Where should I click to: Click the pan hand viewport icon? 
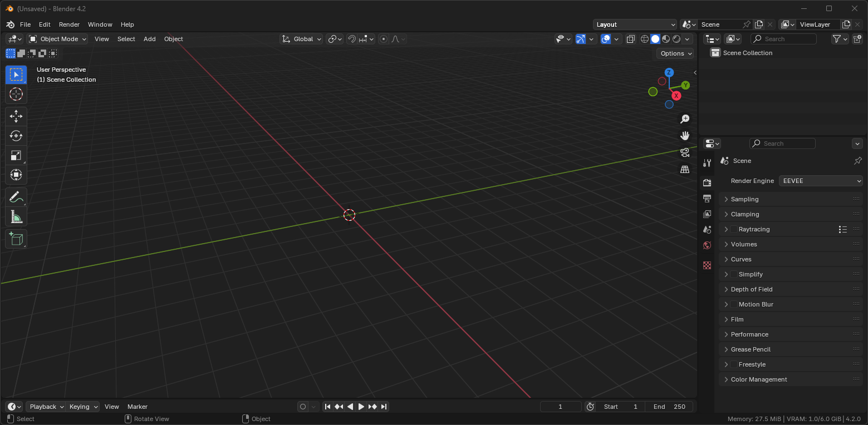(x=685, y=136)
